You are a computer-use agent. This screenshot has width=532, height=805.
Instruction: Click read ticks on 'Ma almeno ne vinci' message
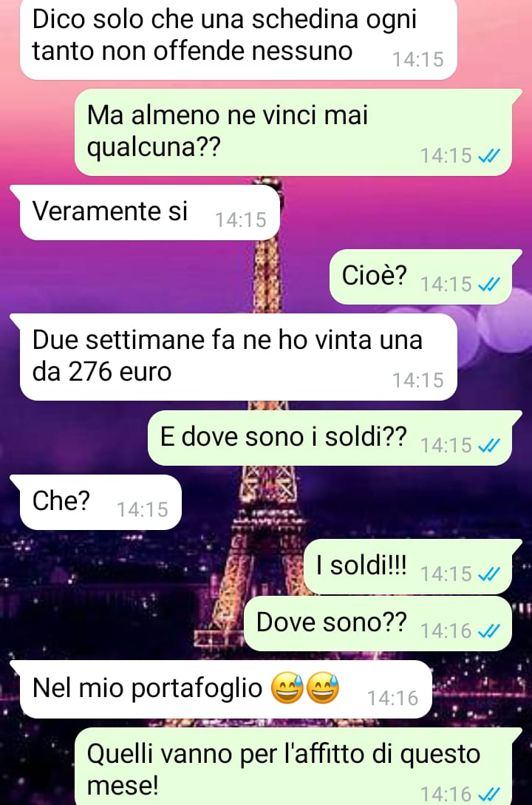pyautogui.click(x=488, y=155)
